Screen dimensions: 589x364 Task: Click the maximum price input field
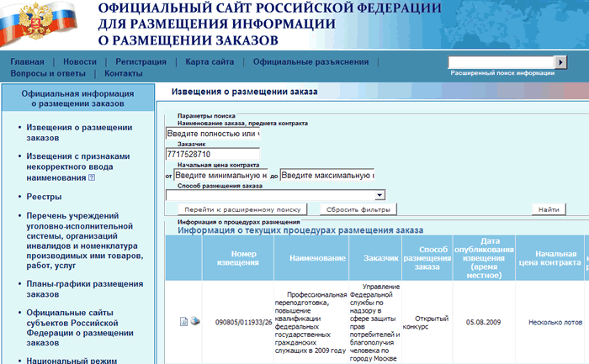327,175
